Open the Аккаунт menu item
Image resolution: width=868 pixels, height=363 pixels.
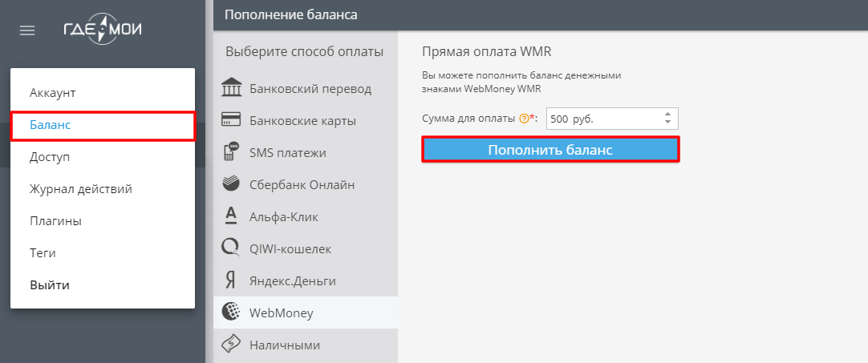point(103,93)
